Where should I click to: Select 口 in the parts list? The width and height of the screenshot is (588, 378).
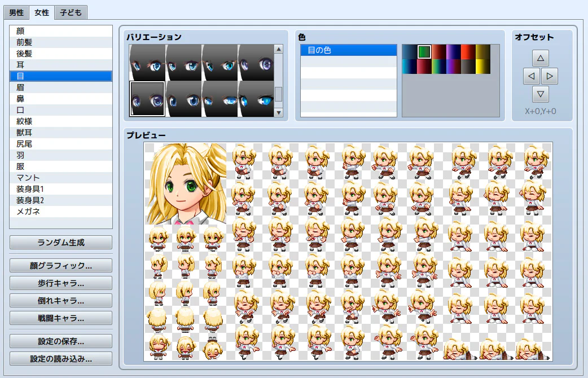tap(61, 110)
